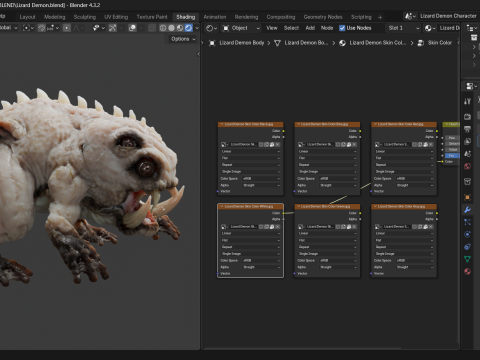Open the node editor Add menu
480x360 pixels.
[310, 28]
